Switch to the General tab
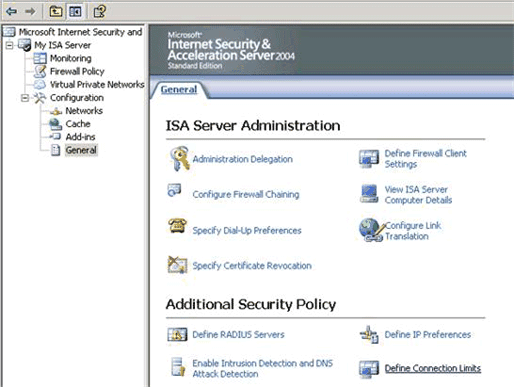This screenshot has width=514, height=387. [179, 90]
